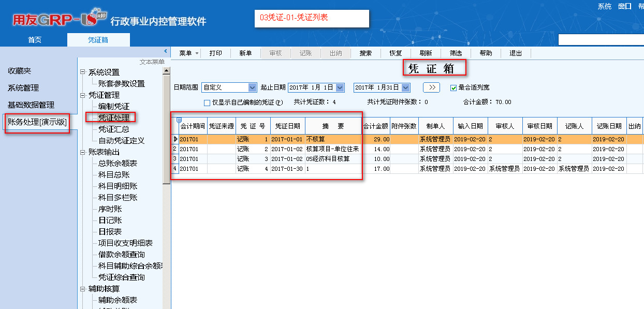Click 新单 to create a new voucher

tap(245, 53)
